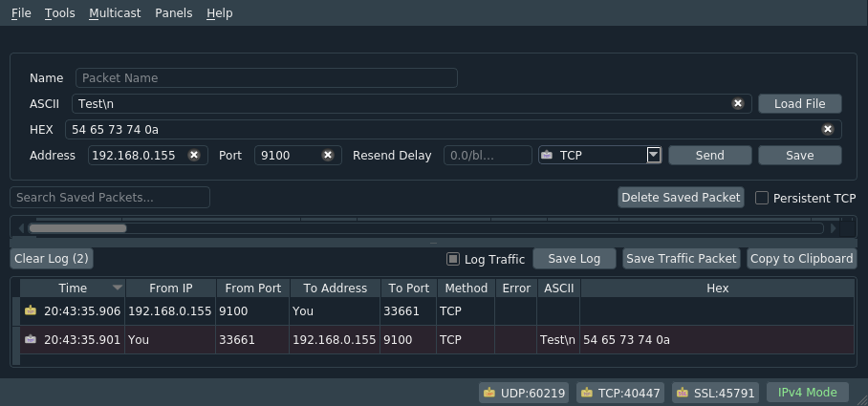Screen dimensions: 868x406
Task: Click the To Port column header
Action: [409, 288]
